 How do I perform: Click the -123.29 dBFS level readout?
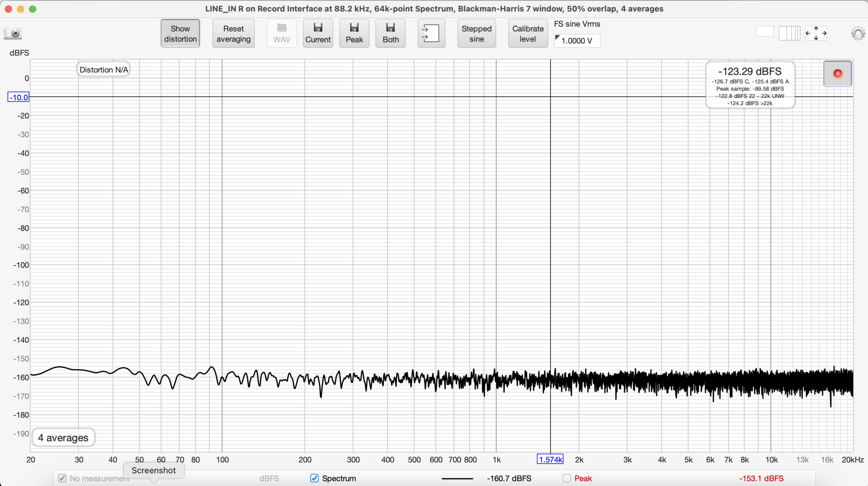tap(750, 71)
